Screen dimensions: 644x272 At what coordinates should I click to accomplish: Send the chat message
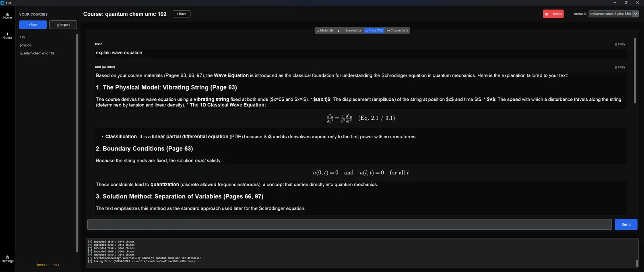click(626, 224)
